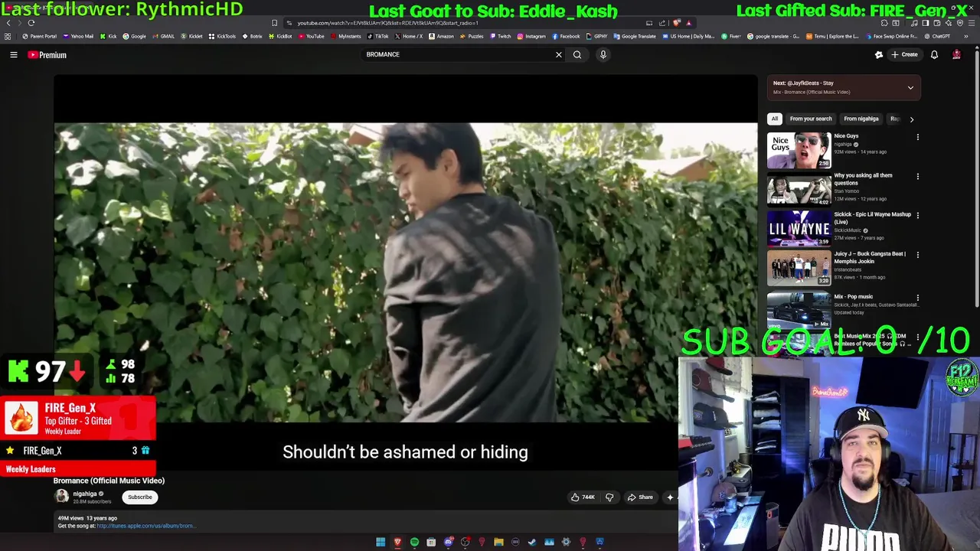Clear the BROMANCE search query
The image size is (980, 551).
[558, 54]
